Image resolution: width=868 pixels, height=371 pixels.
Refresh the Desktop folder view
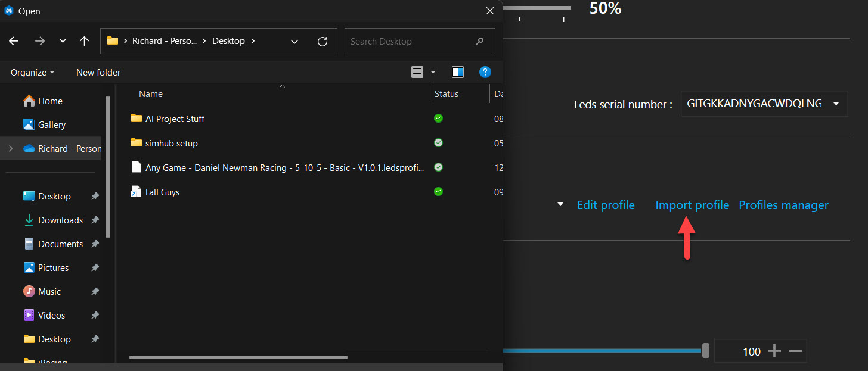pyautogui.click(x=323, y=41)
